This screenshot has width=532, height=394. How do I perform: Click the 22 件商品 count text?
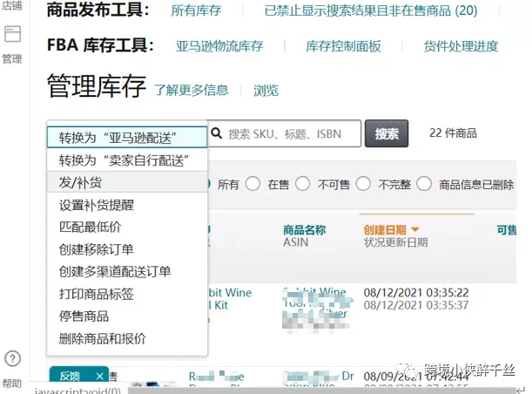click(x=453, y=132)
